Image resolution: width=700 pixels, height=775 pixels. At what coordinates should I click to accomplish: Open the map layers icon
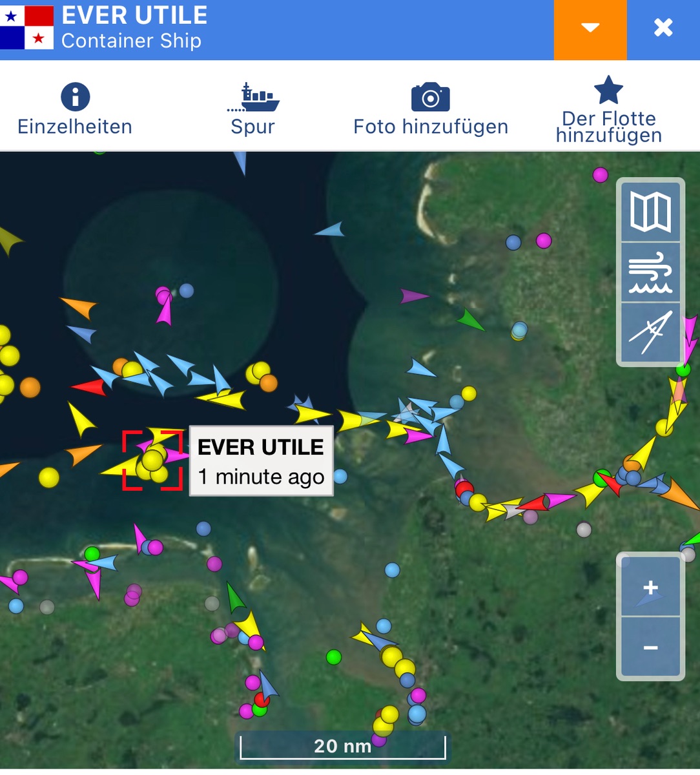[x=650, y=212]
